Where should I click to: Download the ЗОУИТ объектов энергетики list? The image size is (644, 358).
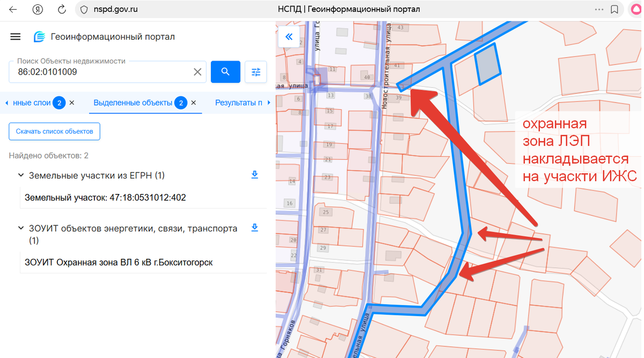click(255, 228)
